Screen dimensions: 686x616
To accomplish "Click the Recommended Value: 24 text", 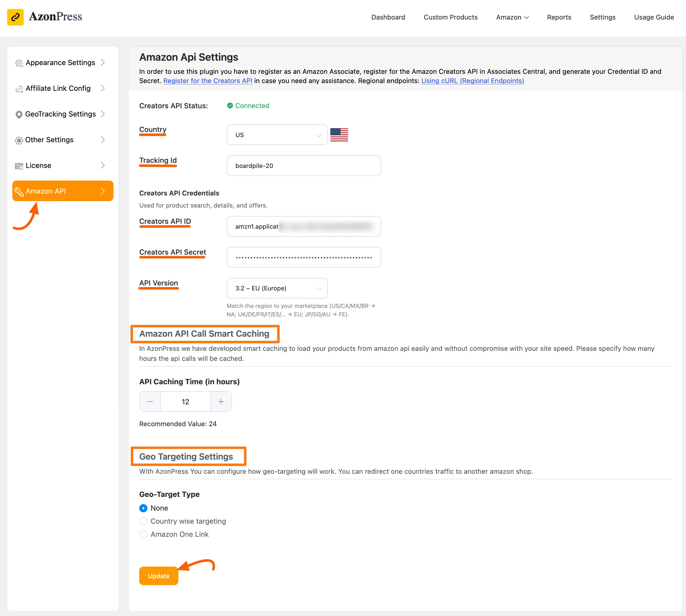I will tap(178, 424).
